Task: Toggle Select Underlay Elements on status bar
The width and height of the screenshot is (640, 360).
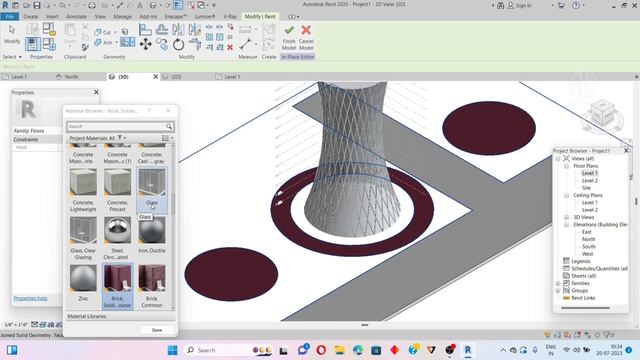Action: click(x=558, y=335)
